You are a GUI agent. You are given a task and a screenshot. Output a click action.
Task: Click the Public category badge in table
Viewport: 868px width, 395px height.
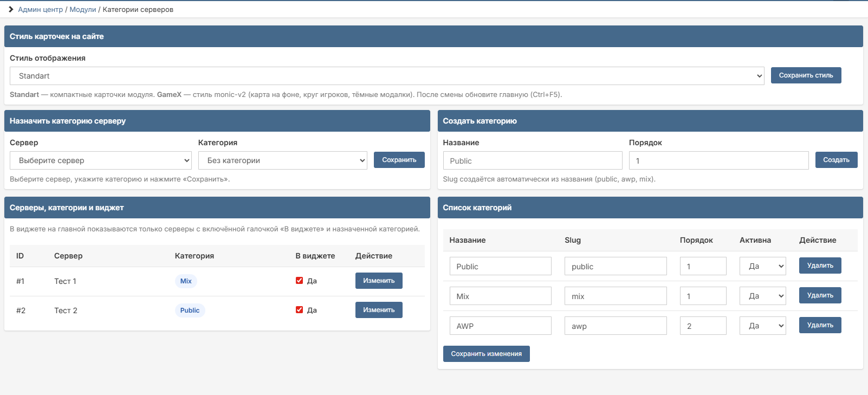click(x=190, y=310)
